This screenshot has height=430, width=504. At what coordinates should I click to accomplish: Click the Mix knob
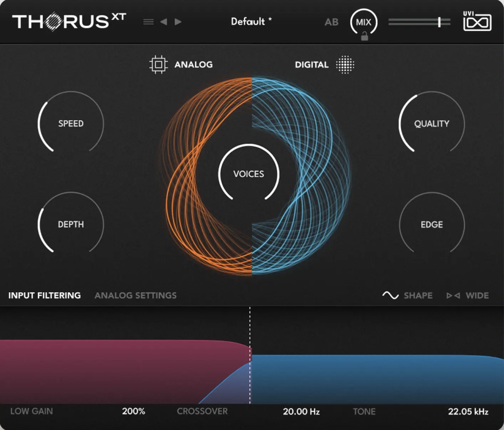click(x=364, y=22)
